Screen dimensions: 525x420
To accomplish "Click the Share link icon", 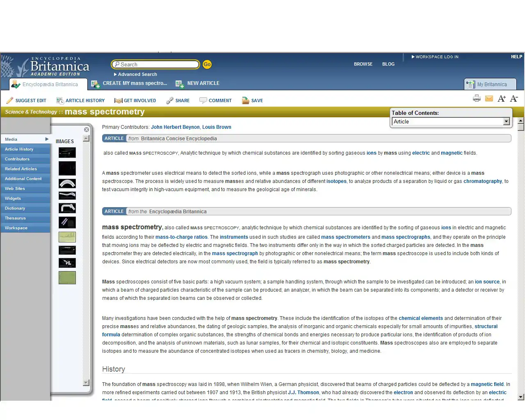I will [170, 100].
